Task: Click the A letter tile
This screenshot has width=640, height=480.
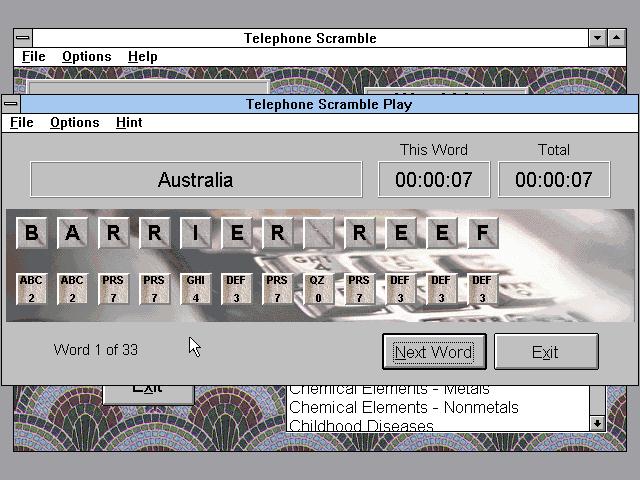Action: (x=73, y=233)
